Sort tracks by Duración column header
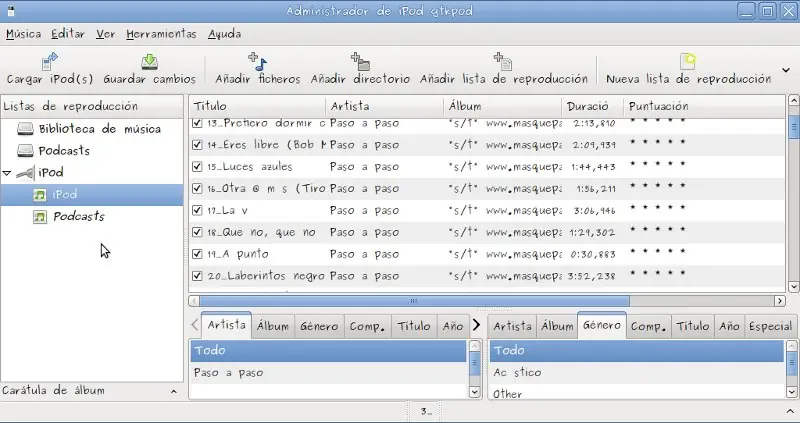This screenshot has height=423, width=800. (593, 106)
